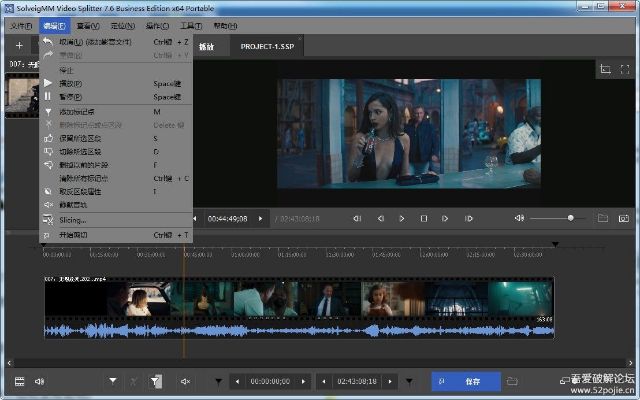Screen dimensions: 640x400
Task: Choose cut out selected segment entry (D)
Action: (x=116, y=152)
